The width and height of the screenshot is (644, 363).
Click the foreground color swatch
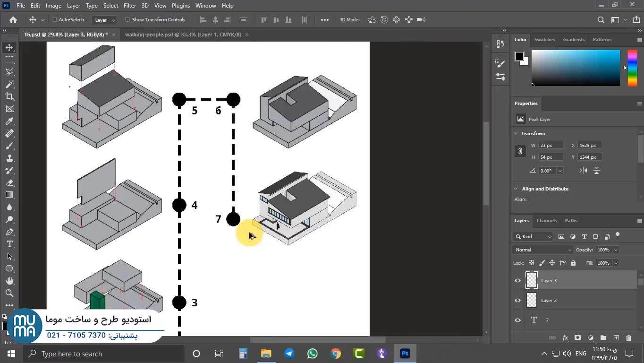tap(519, 56)
